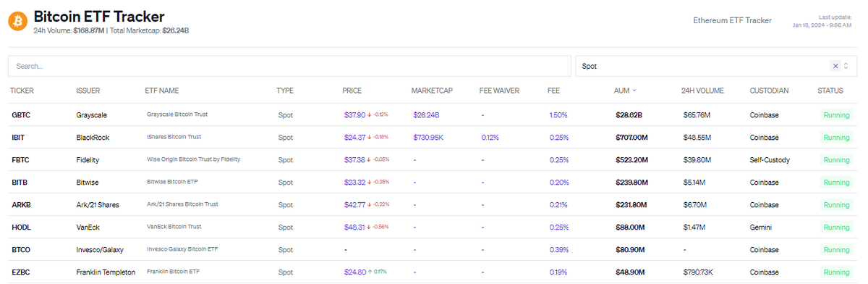Click BTCO fee 0.39%
868x284 pixels.
coord(558,250)
